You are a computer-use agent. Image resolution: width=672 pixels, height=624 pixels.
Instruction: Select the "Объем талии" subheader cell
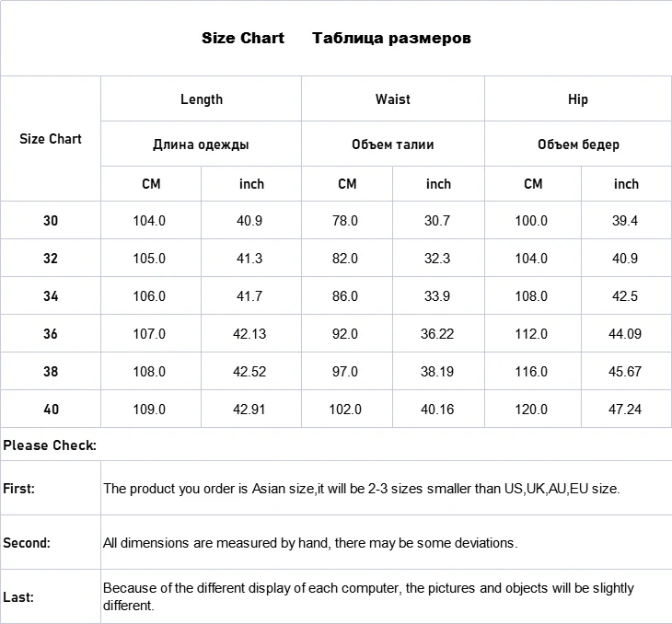[393, 144]
